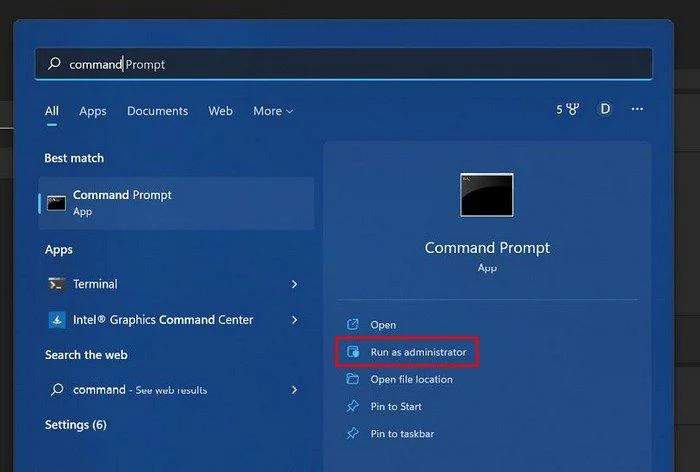This screenshot has height=472, width=700.
Task: Switch to the Documents tab
Action: tap(158, 111)
